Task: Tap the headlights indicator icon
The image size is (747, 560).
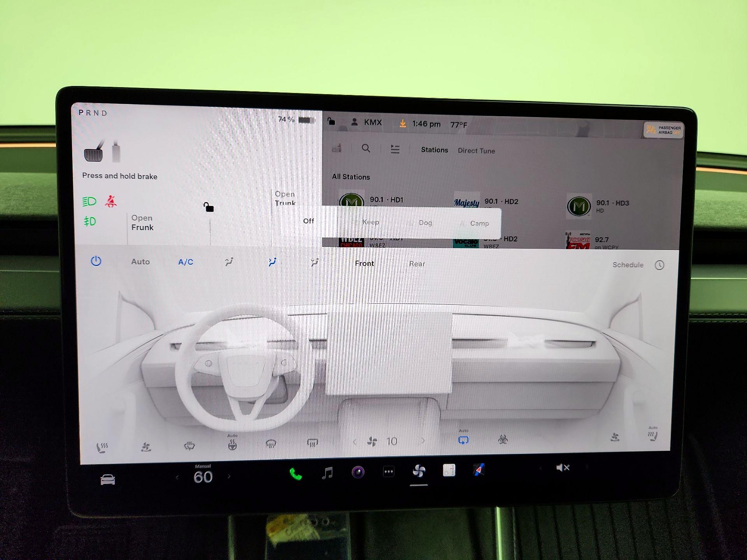Action: pos(89,201)
